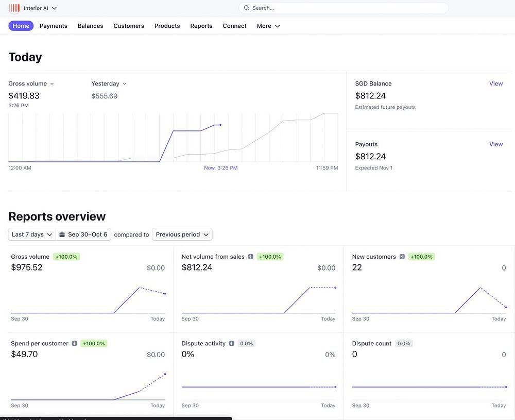Select the Home tab
Image resolution: width=515 pixels, height=420 pixels.
click(x=21, y=26)
